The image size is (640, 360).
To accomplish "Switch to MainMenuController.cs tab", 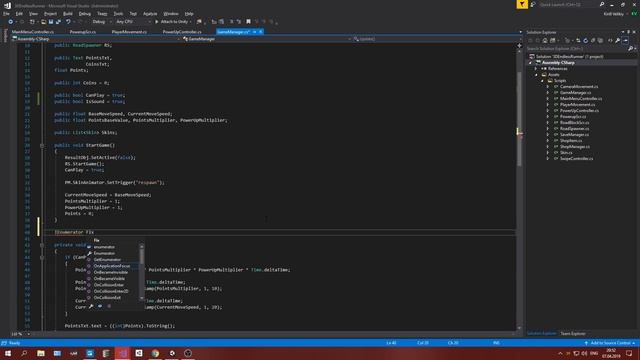I will (x=33, y=32).
